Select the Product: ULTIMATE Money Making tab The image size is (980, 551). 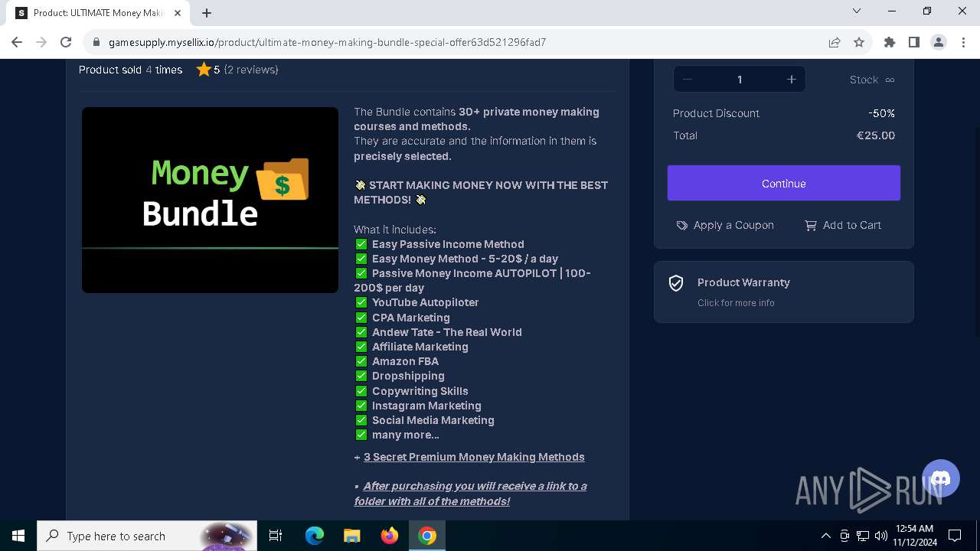pyautogui.click(x=100, y=13)
